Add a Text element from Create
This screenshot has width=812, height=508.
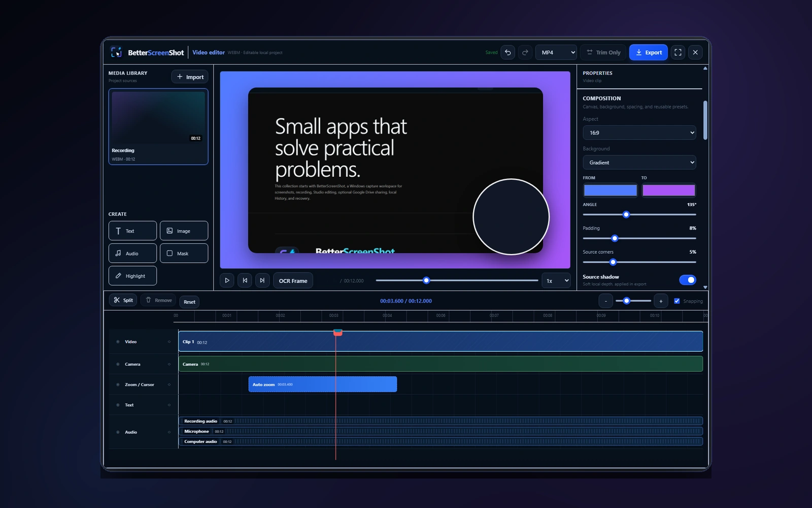click(x=132, y=231)
